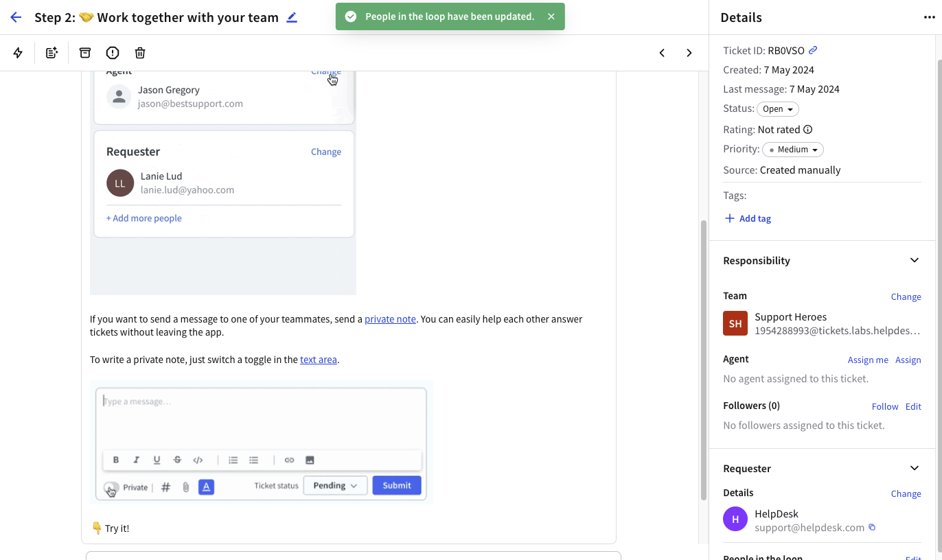Screen dimensions: 942x560
Task: Open the 'text area' link
Action: coord(319,360)
